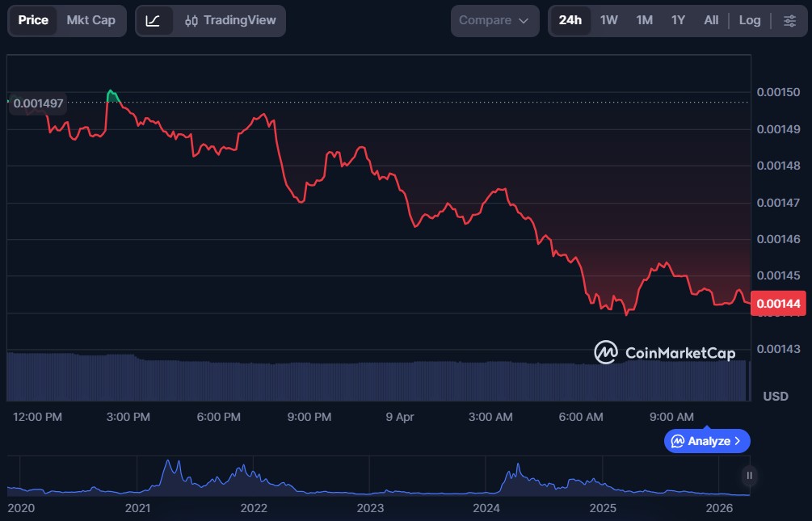The height and width of the screenshot is (521, 812).
Task: Open chart settings sliders icon
Action: point(789,20)
